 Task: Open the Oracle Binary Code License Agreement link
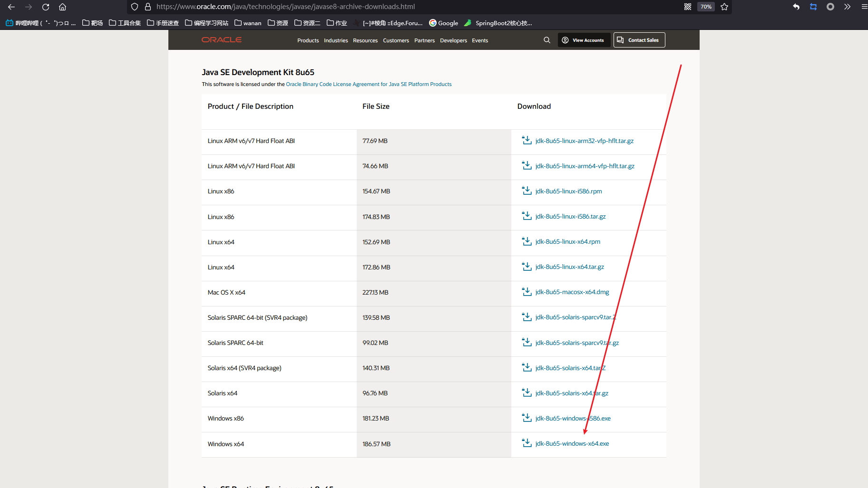[369, 84]
